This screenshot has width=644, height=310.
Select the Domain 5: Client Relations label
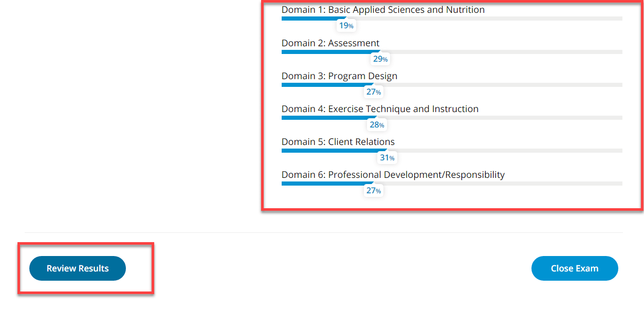click(x=338, y=142)
